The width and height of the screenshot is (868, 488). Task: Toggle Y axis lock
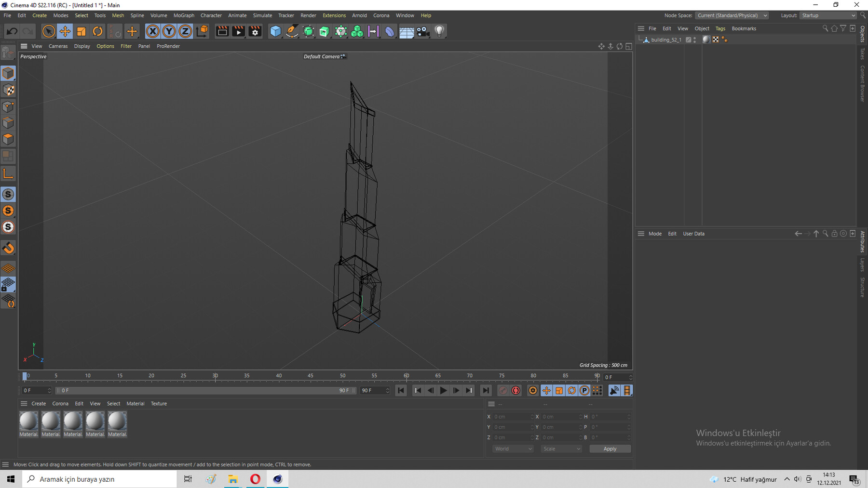pos(169,31)
